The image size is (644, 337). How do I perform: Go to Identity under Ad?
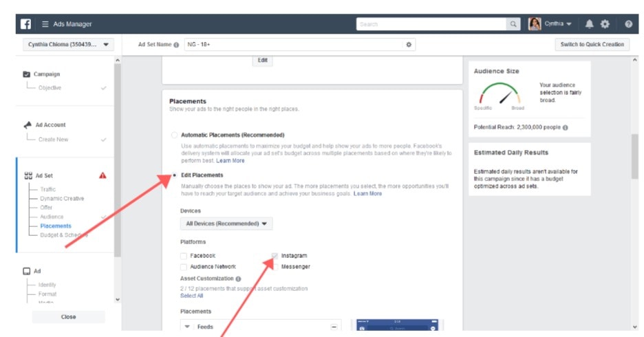47,285
